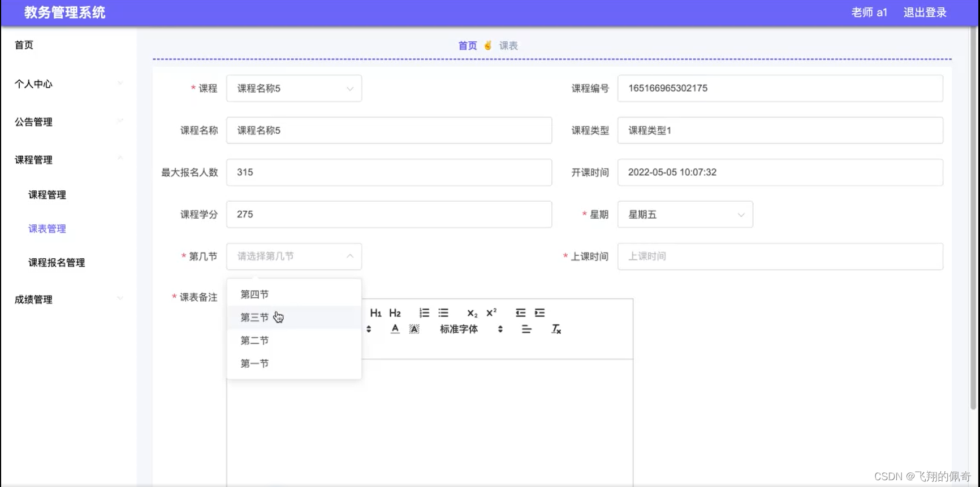Choose 第一节 option
This screenshot has width=980, height=487.
pyautogui.click(x=294, y=364)
